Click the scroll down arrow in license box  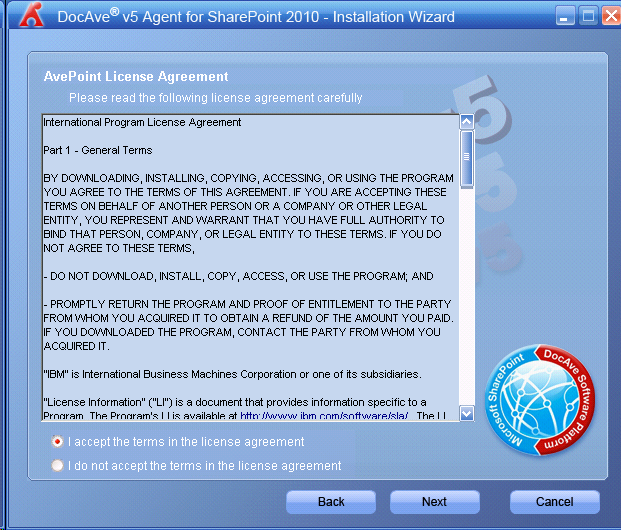click(x=466, y=413)
